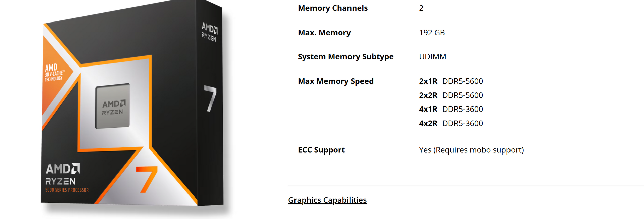Viewport: 644px width, 219px height.
Task: Click the AMD Ryzen logo on box side
Action: click(x=209, y=32)
